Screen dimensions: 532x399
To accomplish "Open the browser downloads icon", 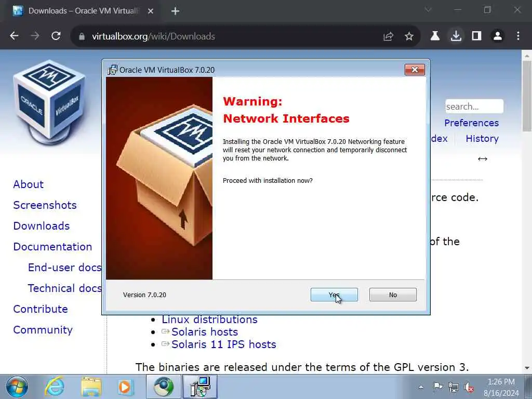I will point(456,36).
